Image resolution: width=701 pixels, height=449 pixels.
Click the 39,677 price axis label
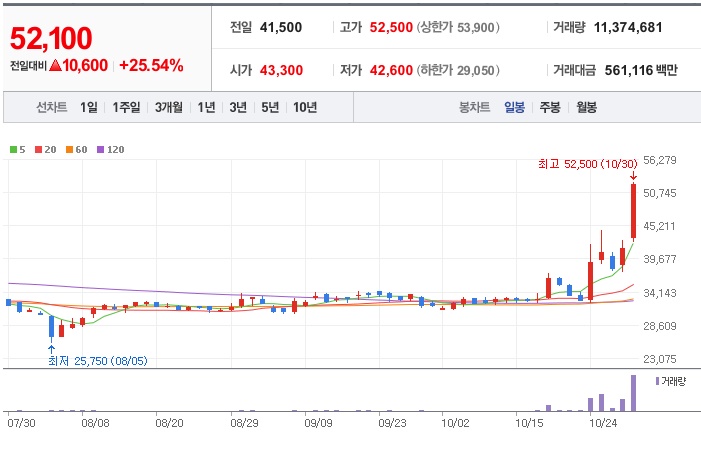click(659, 259)
